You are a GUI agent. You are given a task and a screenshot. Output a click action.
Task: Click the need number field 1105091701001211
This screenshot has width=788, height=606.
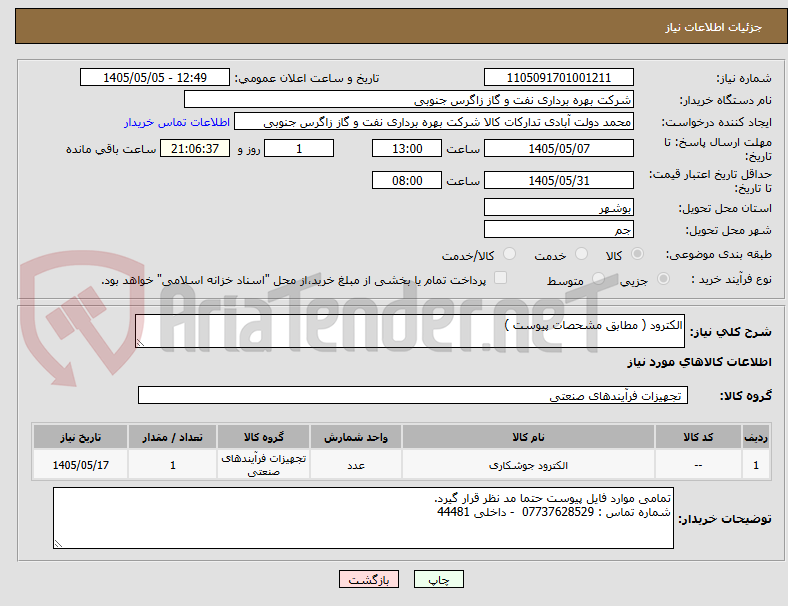pos(558,78)
